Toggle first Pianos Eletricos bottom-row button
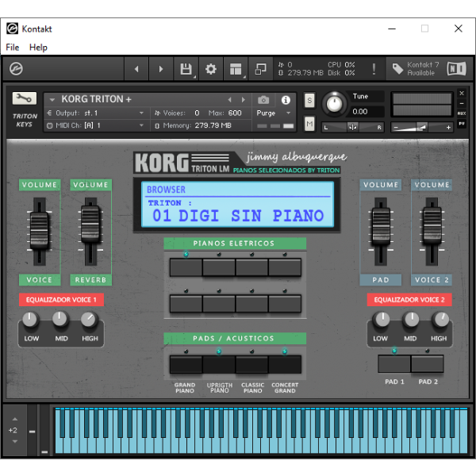 [186, 304]
